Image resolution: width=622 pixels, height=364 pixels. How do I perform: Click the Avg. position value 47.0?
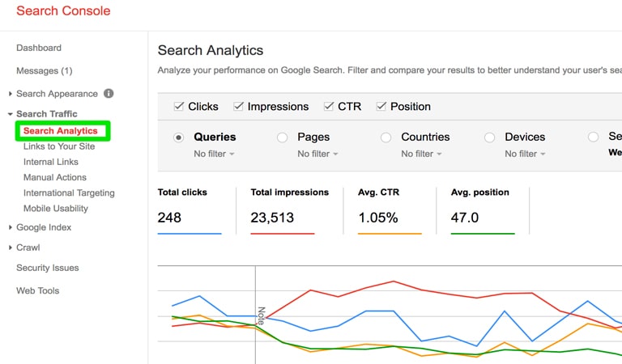pos(465,218)
